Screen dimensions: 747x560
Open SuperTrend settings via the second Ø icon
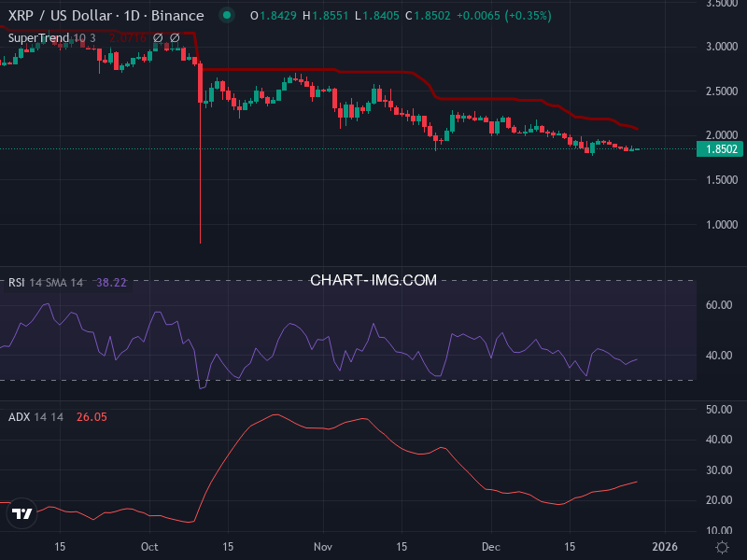click(x=176, y=39)
